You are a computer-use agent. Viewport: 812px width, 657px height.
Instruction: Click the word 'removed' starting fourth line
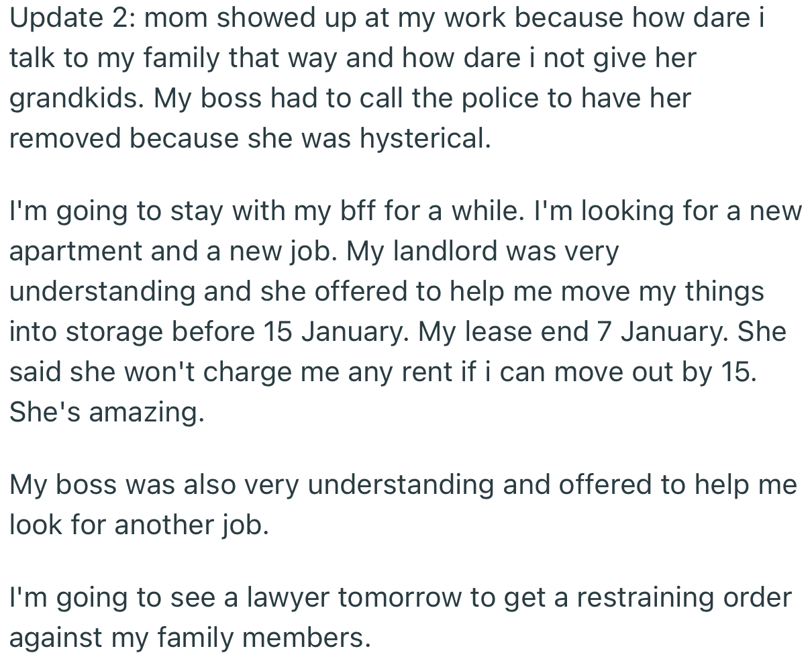pyautogui.click(x=65, y=139)
